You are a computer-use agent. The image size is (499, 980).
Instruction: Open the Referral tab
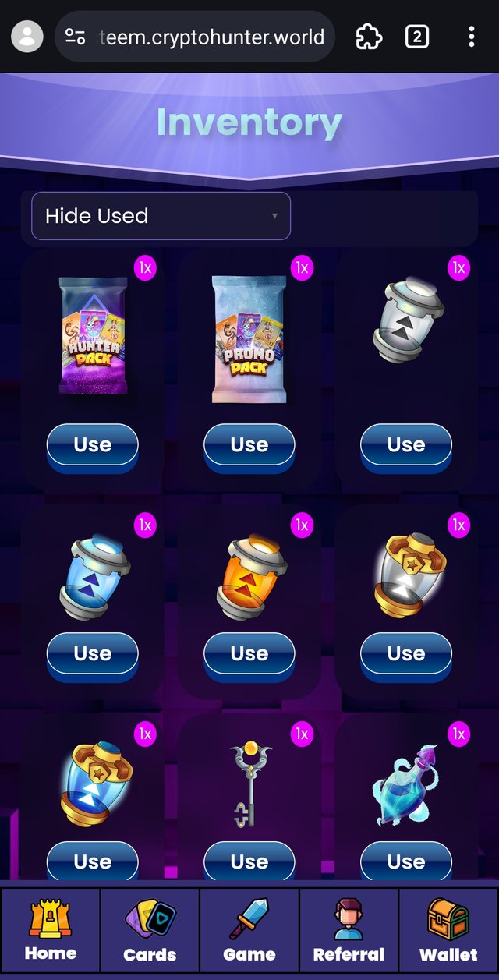pos(349,930)
